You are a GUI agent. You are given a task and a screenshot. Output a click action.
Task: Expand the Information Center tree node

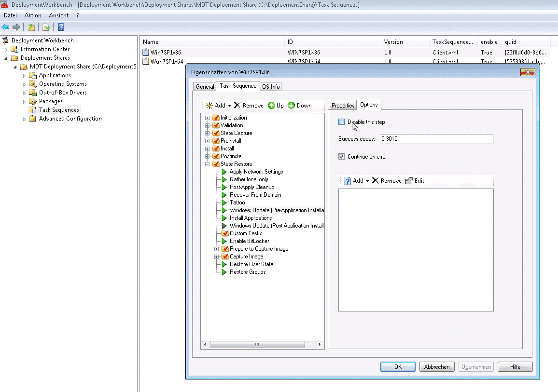tap(6, 49)
